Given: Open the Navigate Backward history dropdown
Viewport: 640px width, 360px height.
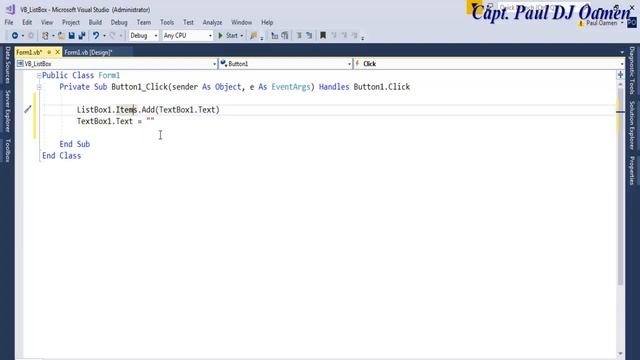Looking at the screenshot, I should point(22,36).
